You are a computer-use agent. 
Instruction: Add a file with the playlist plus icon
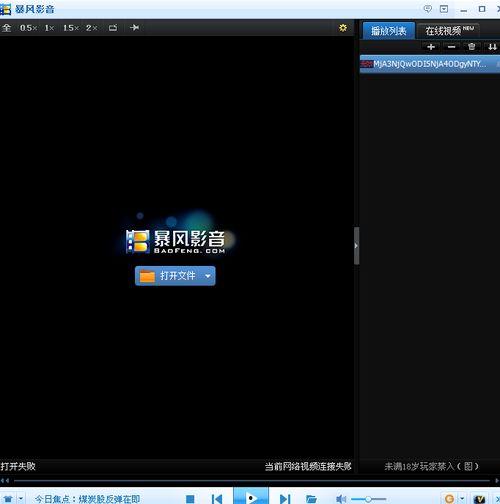tap(431, 47)
